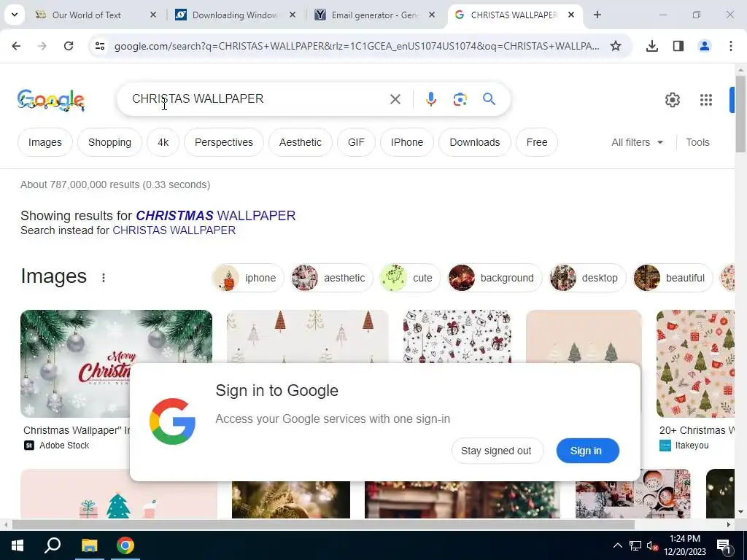Click the Google logo

click(51, 100)
